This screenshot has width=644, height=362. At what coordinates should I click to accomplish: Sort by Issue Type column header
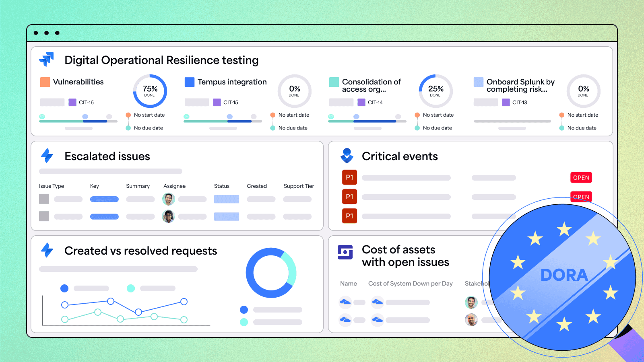(52, 186)
